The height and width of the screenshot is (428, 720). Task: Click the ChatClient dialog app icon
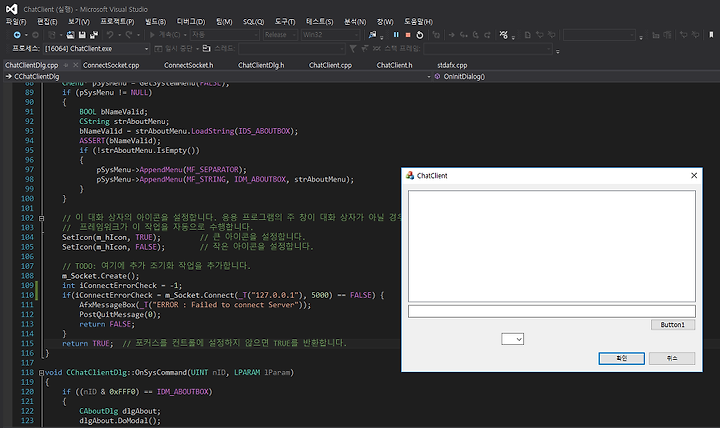(x=410, y=175)
